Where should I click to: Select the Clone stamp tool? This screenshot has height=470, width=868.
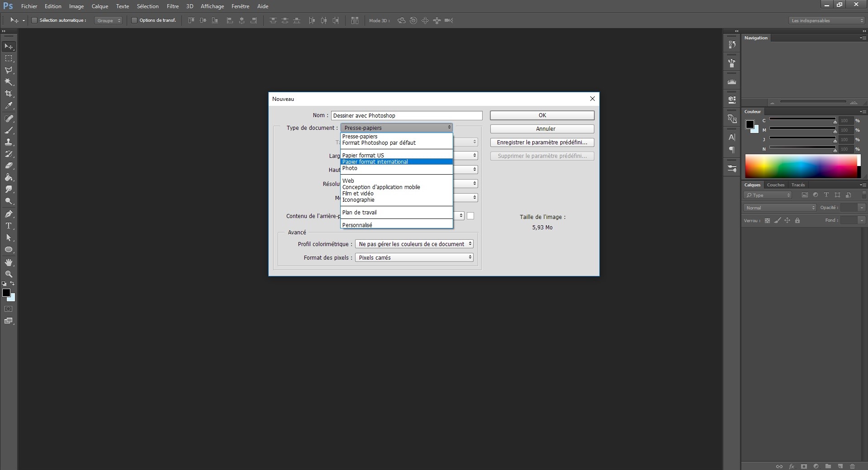pos(9,142)
